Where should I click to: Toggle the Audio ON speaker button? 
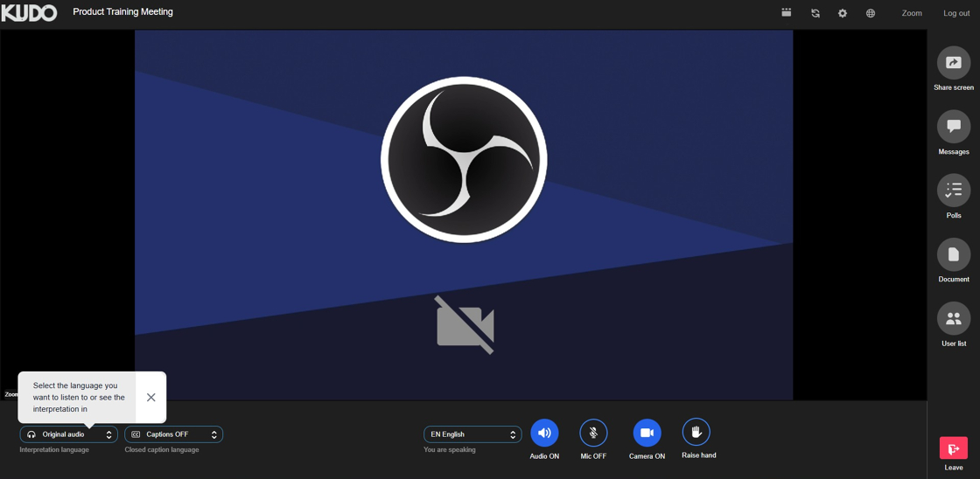coord(544,433)
